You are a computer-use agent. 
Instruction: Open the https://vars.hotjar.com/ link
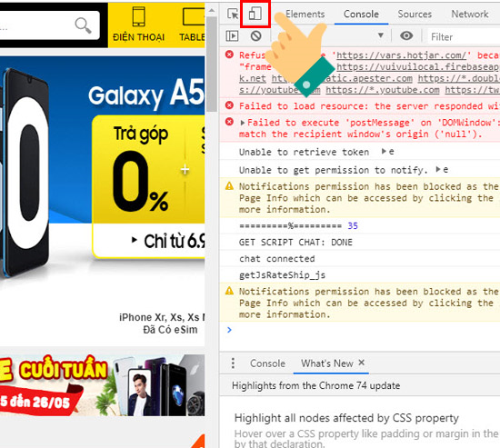click(402, 55)
